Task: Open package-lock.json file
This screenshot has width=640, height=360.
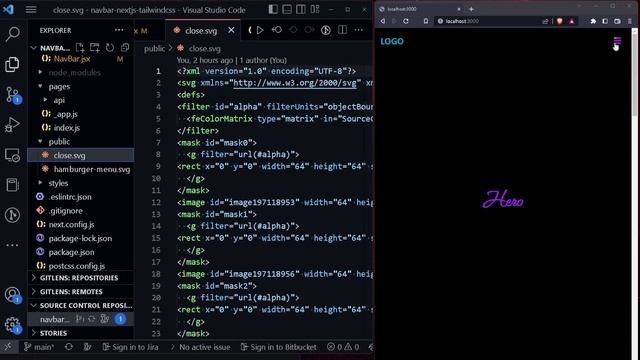Action: [81, 238]
